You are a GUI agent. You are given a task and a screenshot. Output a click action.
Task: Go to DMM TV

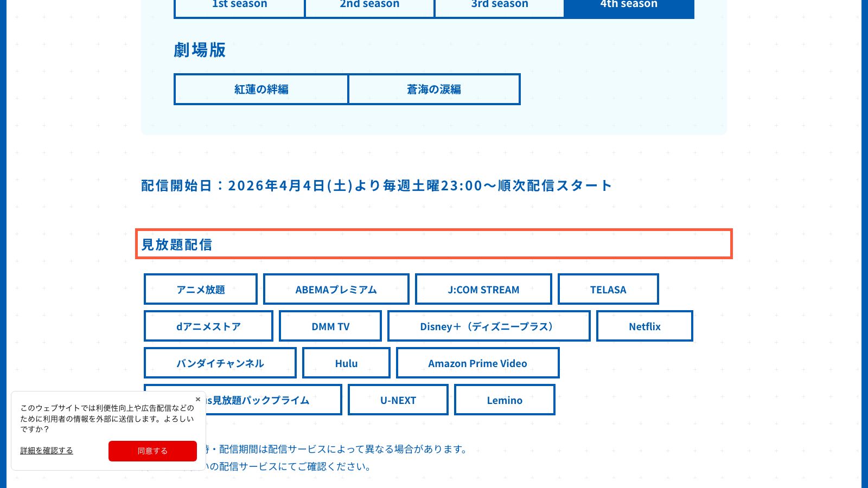[x=330, y=326]
